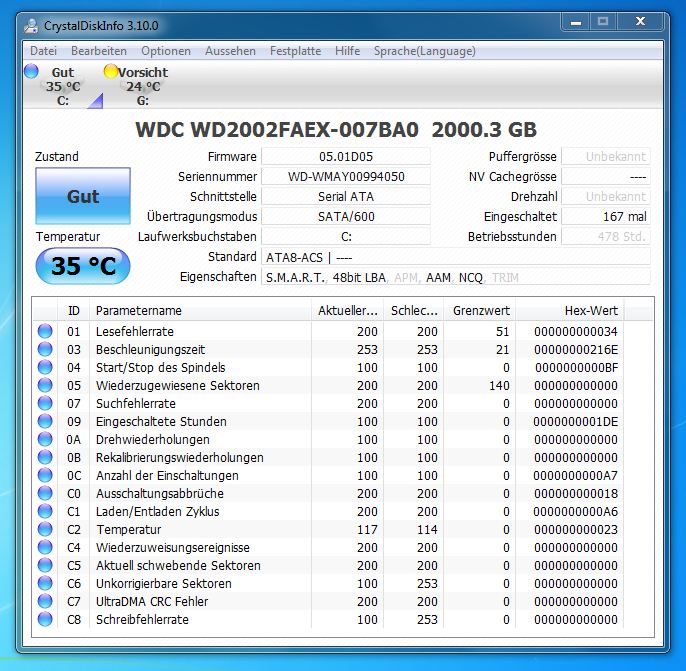Click status orb of UltraDMA CRC Fehler

45,601
